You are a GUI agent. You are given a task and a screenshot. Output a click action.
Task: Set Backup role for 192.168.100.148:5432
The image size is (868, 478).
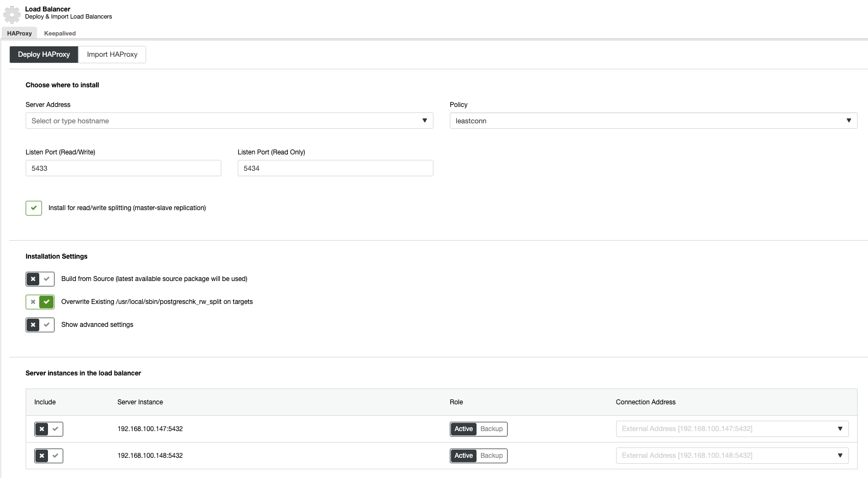[x=492, y=456]
